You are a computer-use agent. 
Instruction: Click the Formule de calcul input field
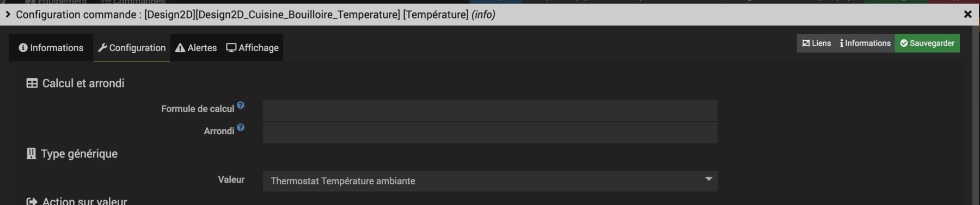click(490, 110)
